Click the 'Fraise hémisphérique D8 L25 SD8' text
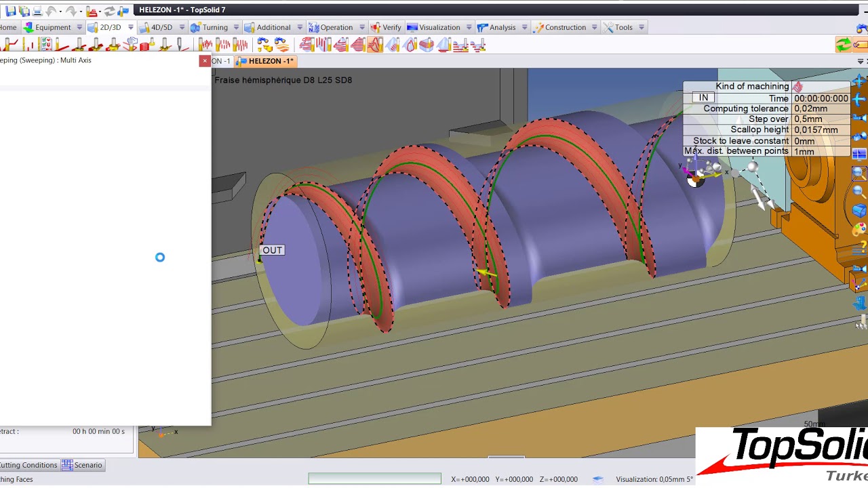Image resolution: width=868 pixels, height=488 pixels. [x=283, y=80]
